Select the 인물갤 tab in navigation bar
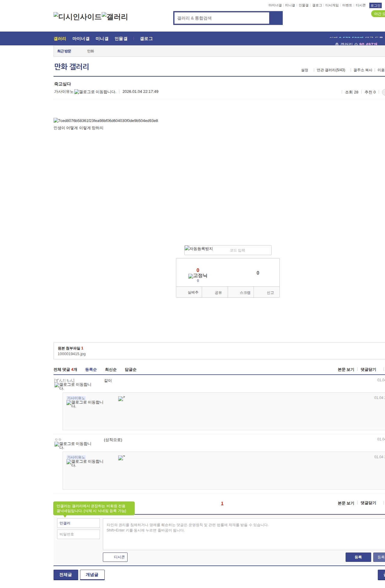The width and height of the screenshot is (385, 588). pos(121,38)
